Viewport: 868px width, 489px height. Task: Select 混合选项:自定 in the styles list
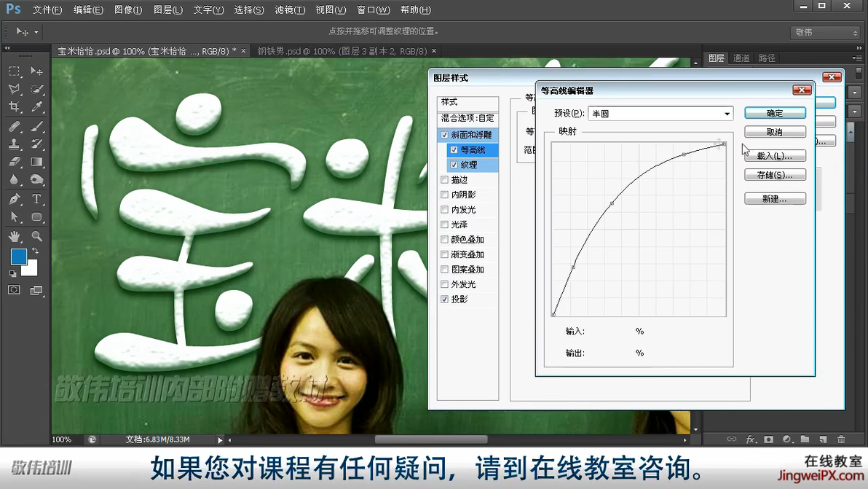(467, 118)
